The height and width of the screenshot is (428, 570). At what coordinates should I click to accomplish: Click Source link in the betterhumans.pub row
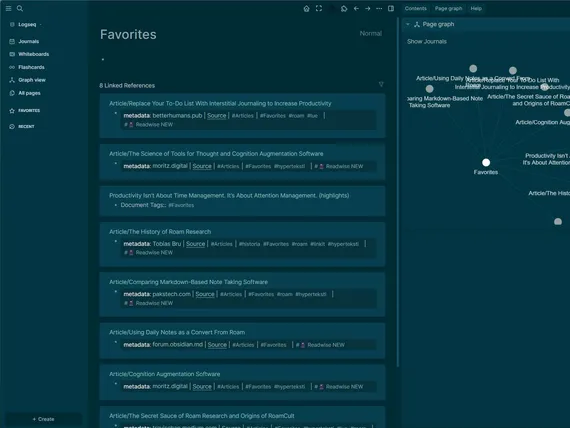[217, 116]
